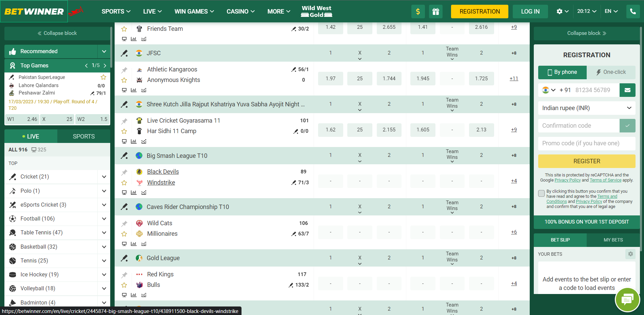Viewport: 644px width, 315px height.
Task: Click the Promo code input field
Action: [587, 143]
